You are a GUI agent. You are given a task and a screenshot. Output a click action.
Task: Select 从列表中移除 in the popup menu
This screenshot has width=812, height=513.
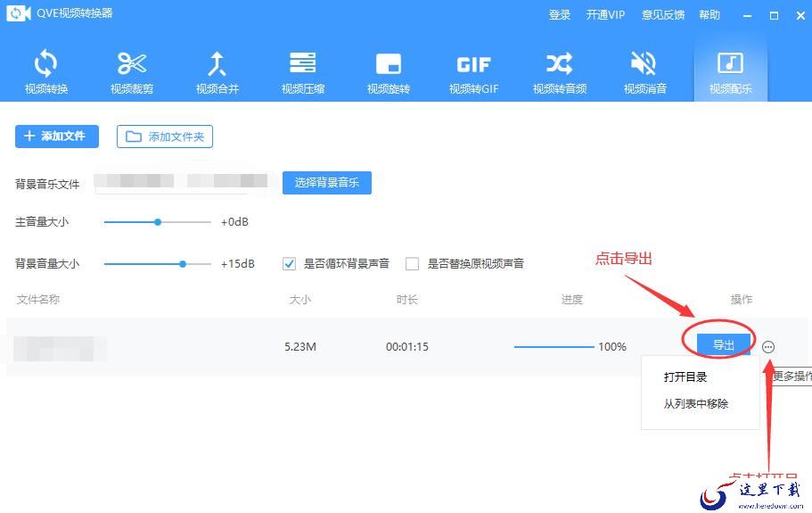point(695,404)
